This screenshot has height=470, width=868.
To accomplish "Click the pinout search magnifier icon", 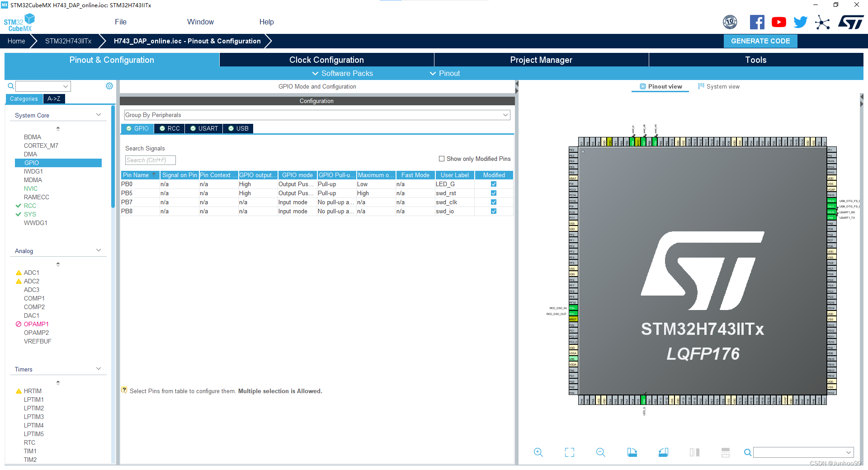I will [748, 452].
